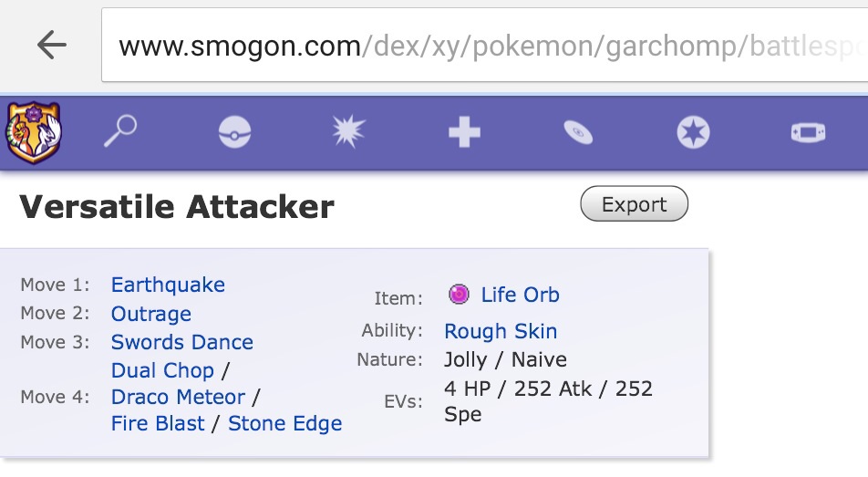
Task: Open search with the magnifying glass icon
Action: (119, 133)
